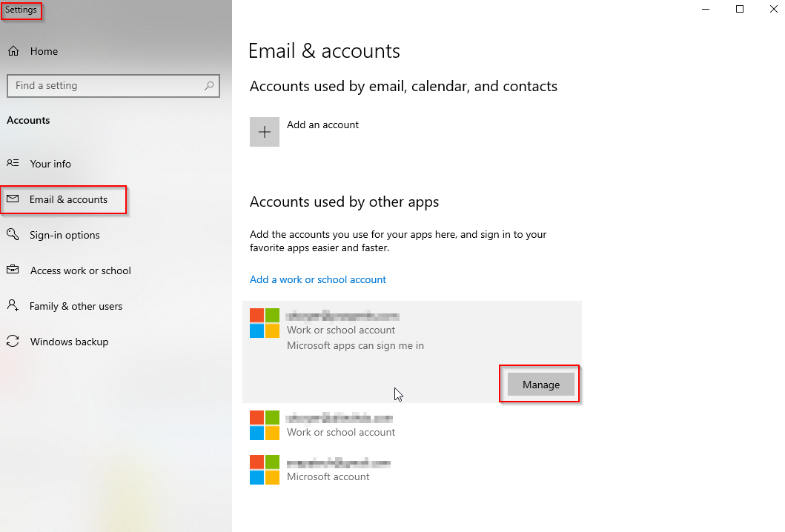Open Access work or school
Screen dimensions: 785x532
pos(80,270)
